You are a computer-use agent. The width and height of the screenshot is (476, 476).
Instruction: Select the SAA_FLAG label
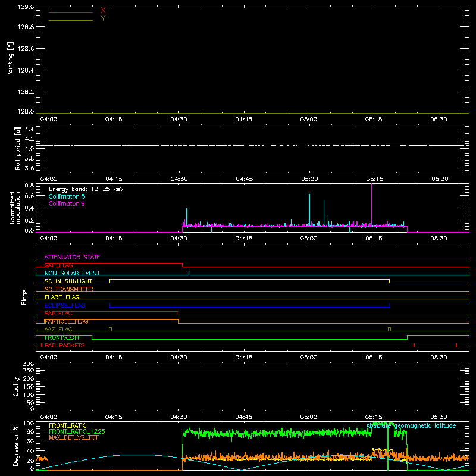[x=58, y=314]
